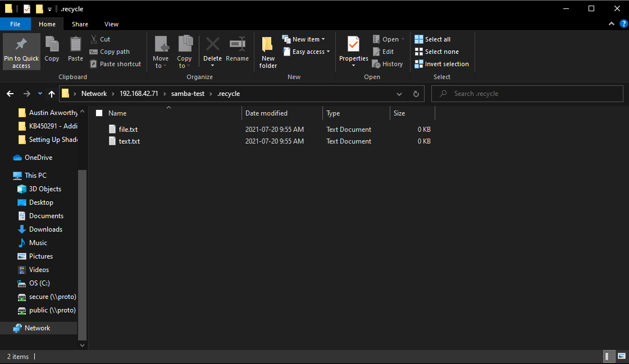Click Edit in the Open group
This screenshot has width=629, height=364.
point(384,52)
